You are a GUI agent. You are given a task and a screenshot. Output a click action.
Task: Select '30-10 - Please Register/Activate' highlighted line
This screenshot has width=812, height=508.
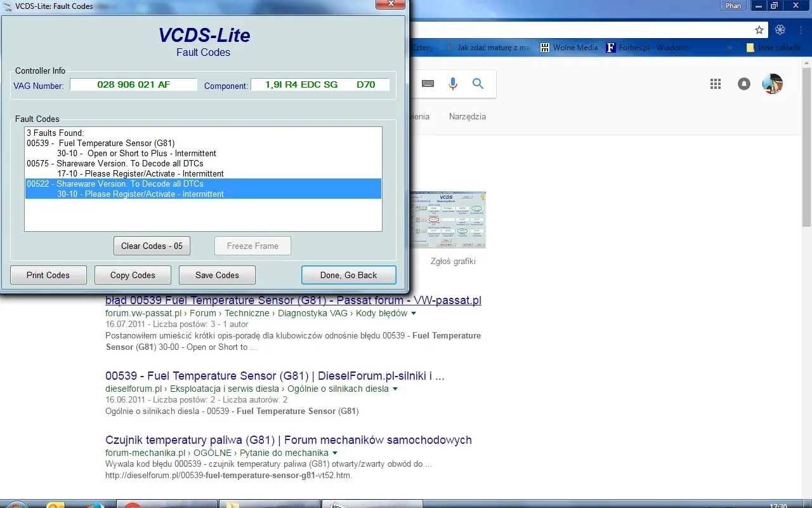pos(203,194)
